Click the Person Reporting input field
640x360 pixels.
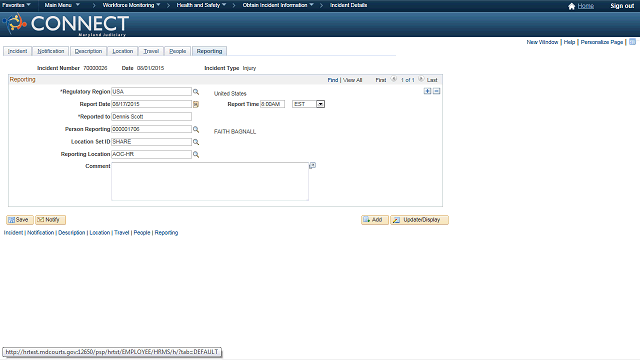151,129
